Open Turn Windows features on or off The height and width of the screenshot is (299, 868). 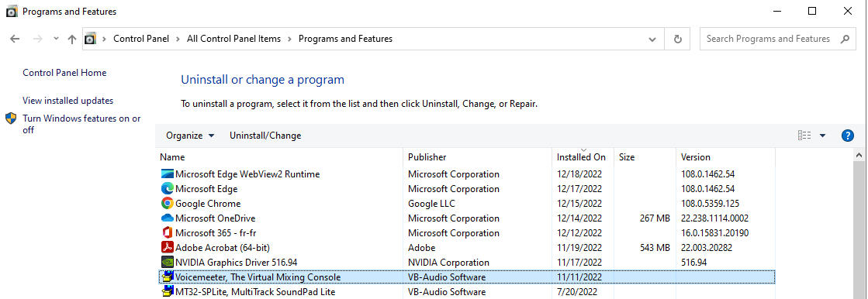click(x=82, y=125)
